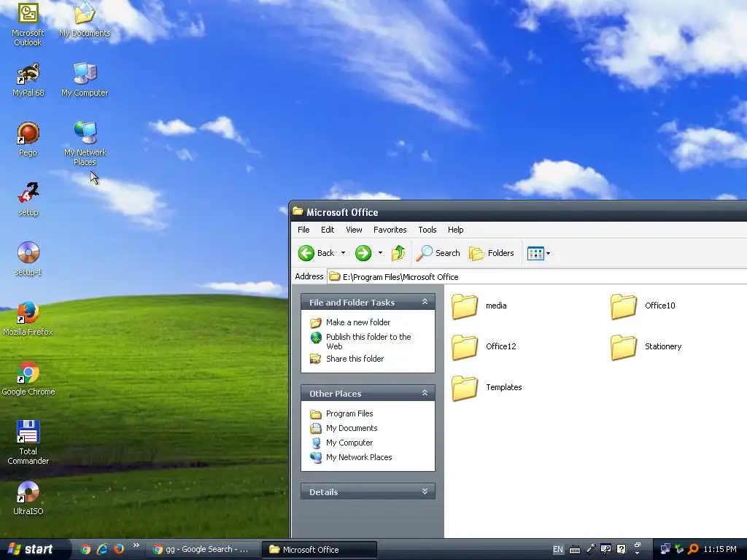Click the Safely Remove Hardware tray icon
Image resolution: width=747 pixels, height=560 pixels.
pos(679,550)
